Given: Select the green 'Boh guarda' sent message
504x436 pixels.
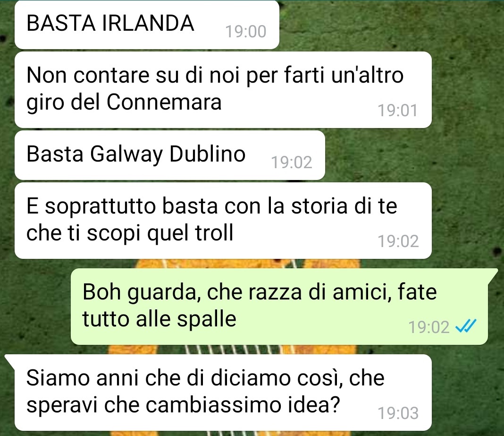Looking at the screenshot, I should (x=279, y=306).
